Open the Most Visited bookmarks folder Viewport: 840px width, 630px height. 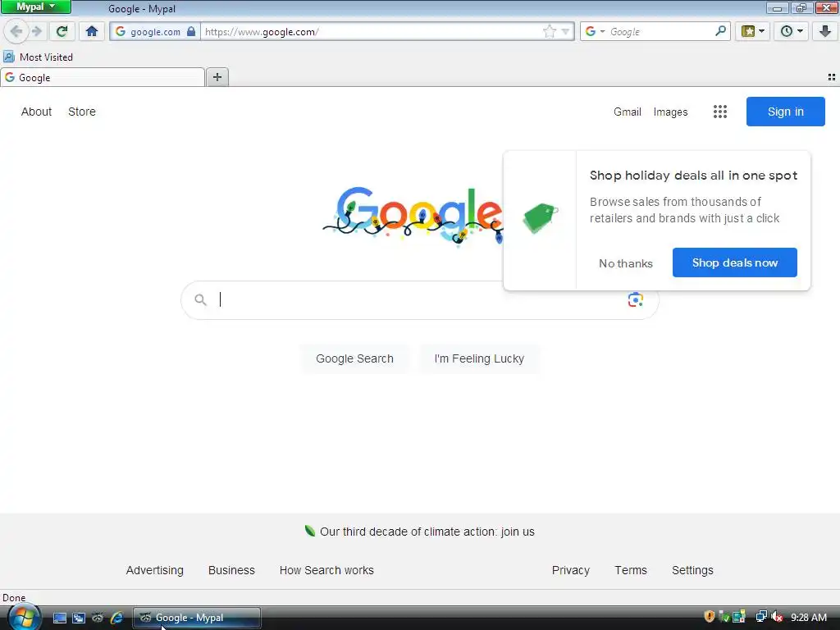pyautogui.click(x=39, y=57)
